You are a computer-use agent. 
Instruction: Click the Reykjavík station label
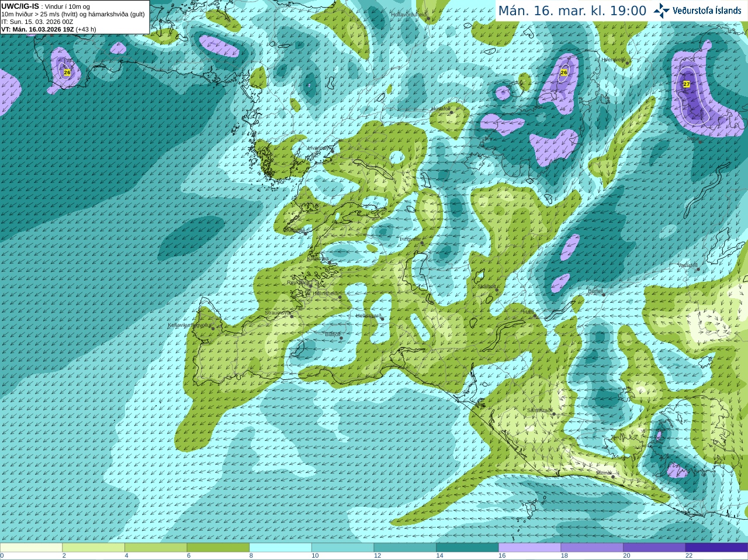(299, 282)
